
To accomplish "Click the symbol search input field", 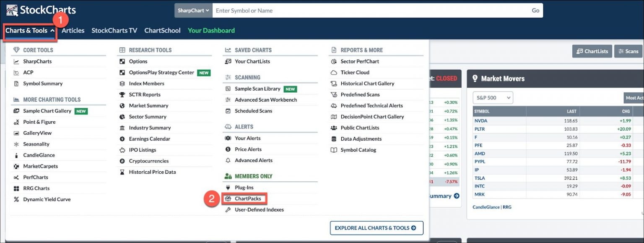I will pyautogui.click(x=370, y=10).
